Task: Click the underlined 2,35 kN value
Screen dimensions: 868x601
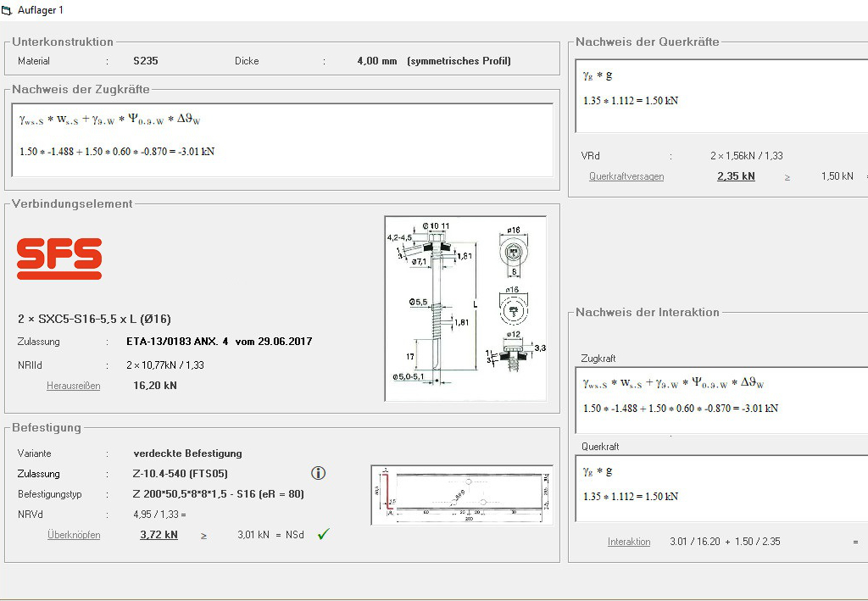Action: coord(737,176)
